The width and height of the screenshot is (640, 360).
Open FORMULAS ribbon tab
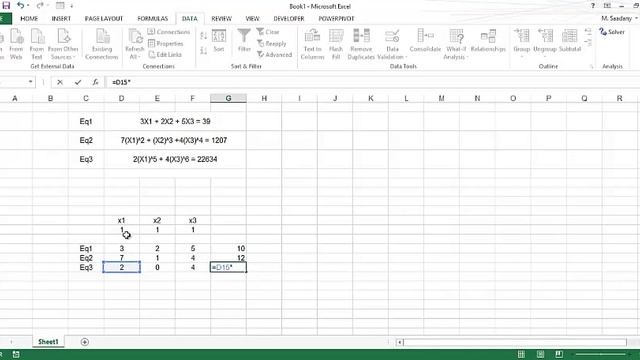point(153,19)
